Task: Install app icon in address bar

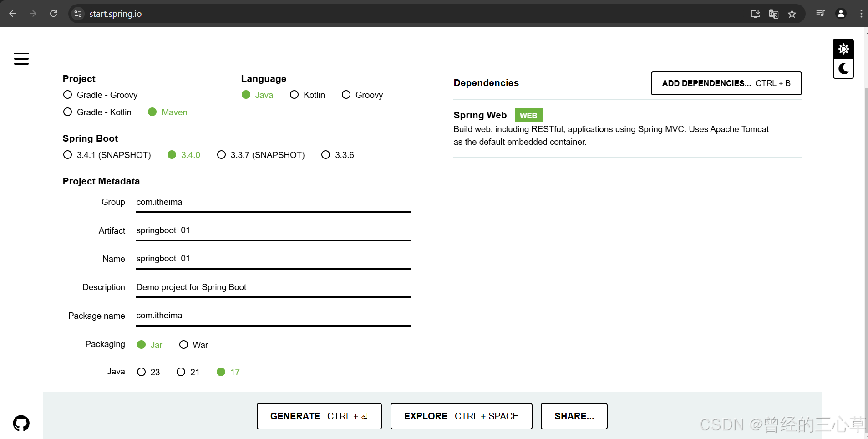Action: click(x=756, y=14)
